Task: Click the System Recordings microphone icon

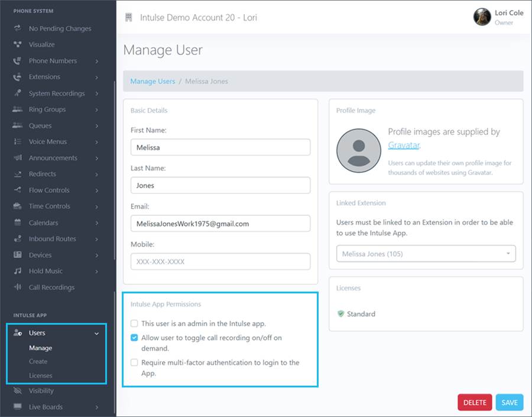Action: point(18,93)
